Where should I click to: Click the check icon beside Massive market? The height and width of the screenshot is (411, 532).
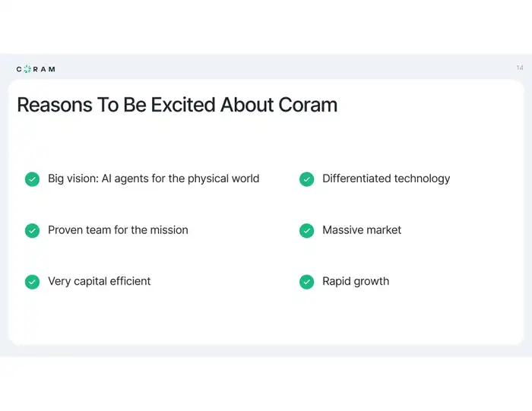coord(307,231)
